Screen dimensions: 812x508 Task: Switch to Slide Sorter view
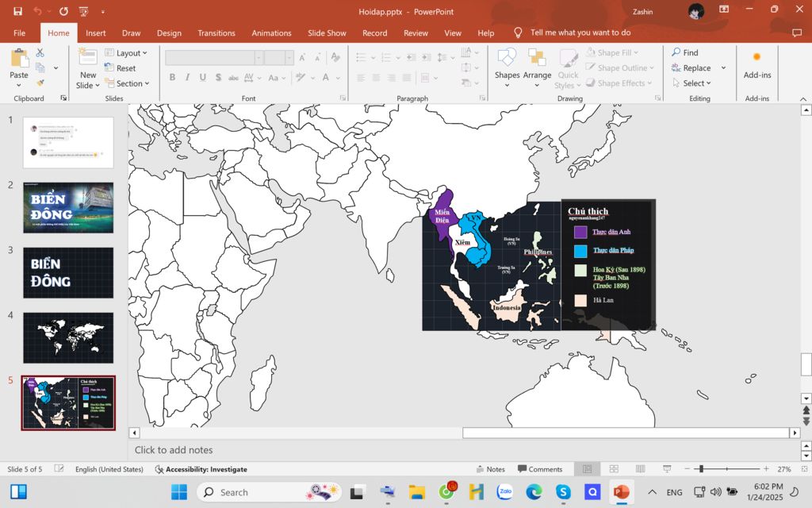614,469
